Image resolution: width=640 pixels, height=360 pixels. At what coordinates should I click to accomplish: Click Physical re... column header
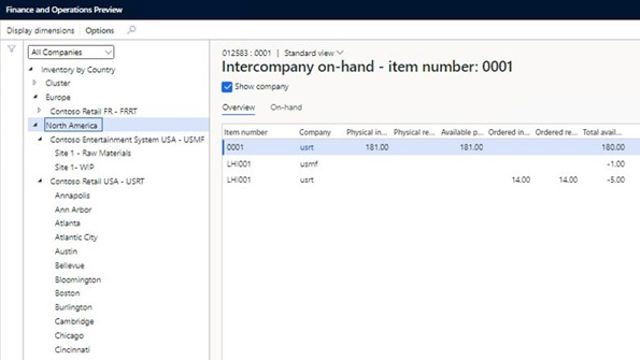click(414, 132)
